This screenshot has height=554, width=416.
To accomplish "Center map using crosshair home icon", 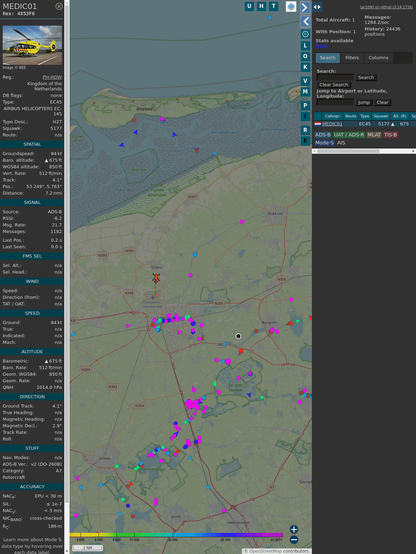I will pyautogui.click(x=305, y=34).
